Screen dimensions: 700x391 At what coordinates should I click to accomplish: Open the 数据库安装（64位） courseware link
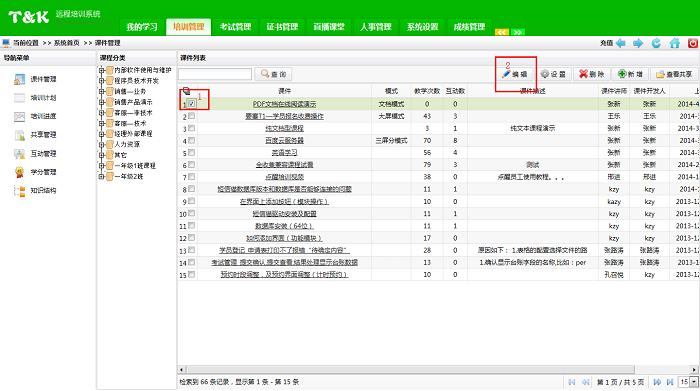284,226
